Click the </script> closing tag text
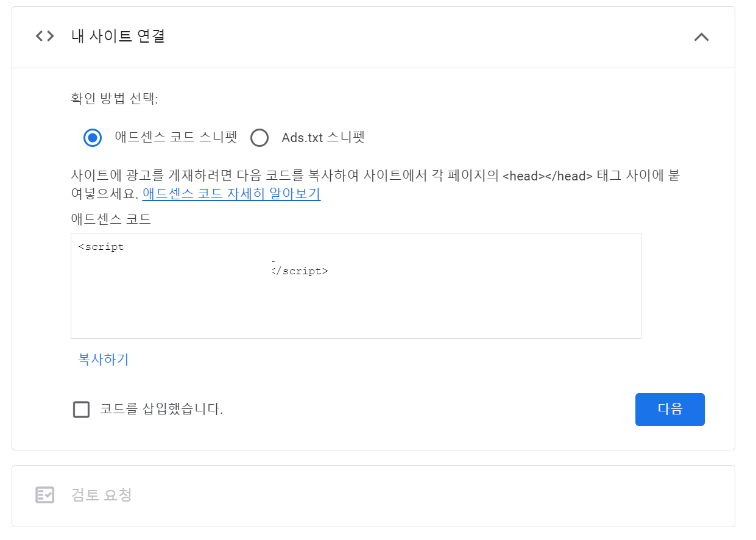Screen dimensions: 756x540 pos(300,271)
